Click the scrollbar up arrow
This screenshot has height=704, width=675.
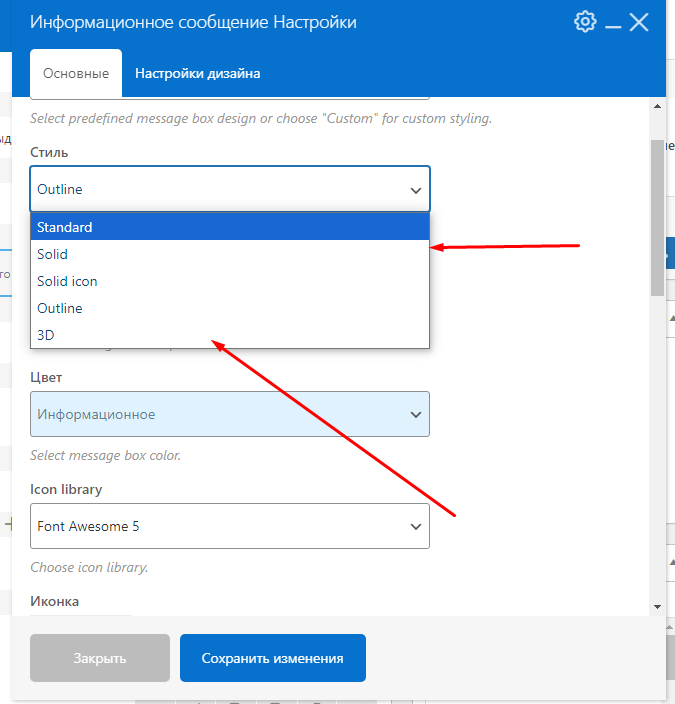click(657, 106)
